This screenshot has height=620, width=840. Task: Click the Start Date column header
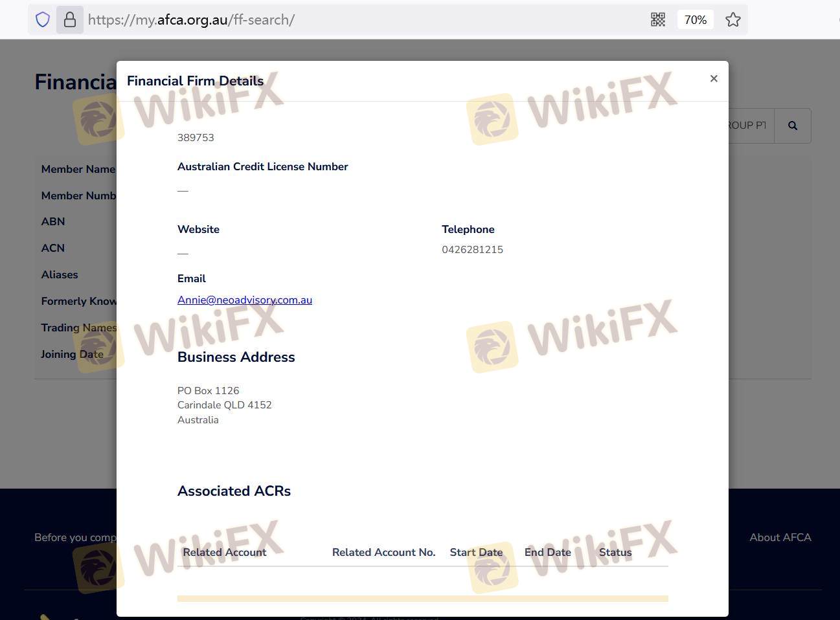tap(476, 552)
